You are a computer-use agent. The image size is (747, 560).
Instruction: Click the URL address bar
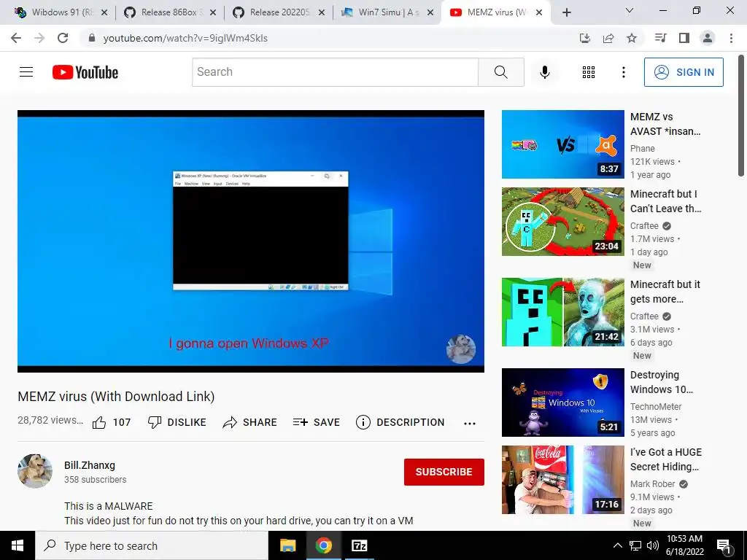(x=329, y=38)
